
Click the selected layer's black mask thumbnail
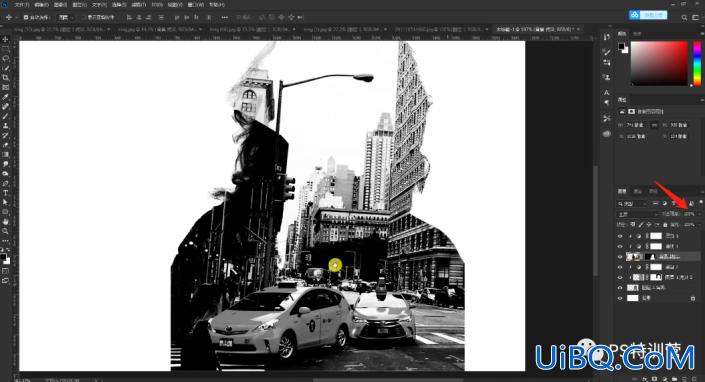point(650,257)
